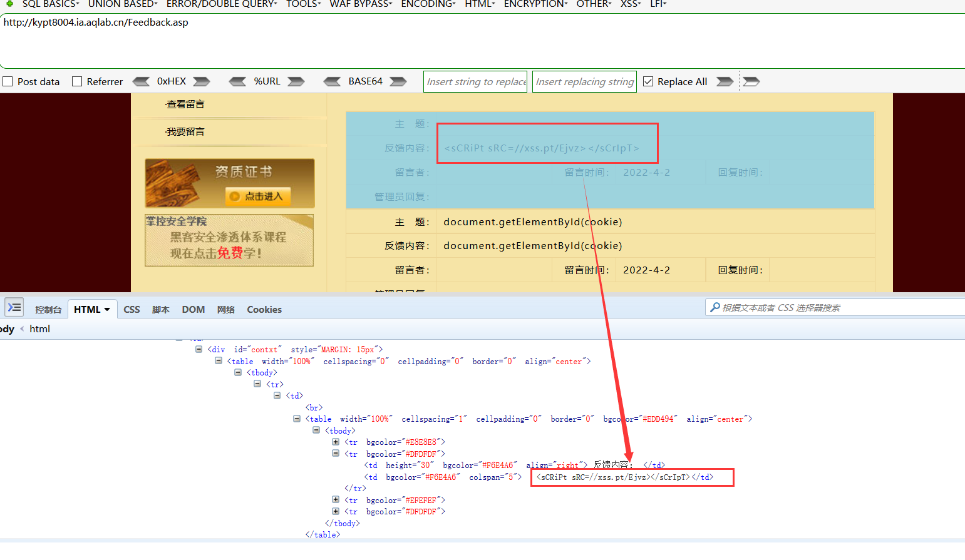
Task: Switch to the 脚本 tab
Action: pyautogui.click(x=161, y=309)
